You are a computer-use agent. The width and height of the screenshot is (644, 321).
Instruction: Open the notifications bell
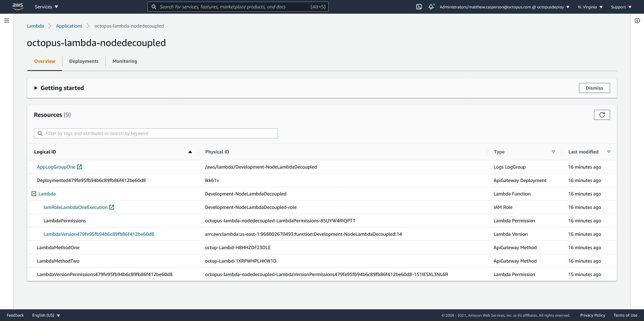click(x=431, y=7)
